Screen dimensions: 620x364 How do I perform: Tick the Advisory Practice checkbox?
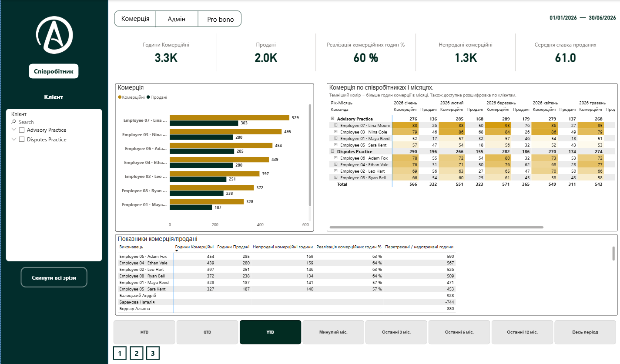tap(22, 130)
